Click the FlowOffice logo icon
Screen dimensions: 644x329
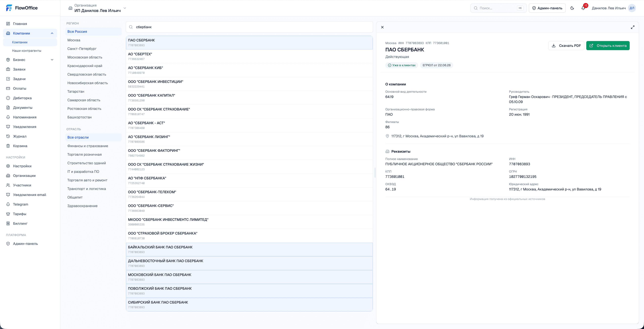(9, 8)
